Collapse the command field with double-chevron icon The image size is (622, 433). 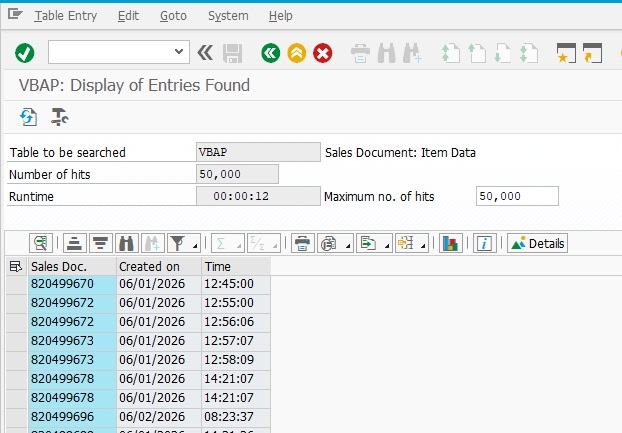(205, 53)
